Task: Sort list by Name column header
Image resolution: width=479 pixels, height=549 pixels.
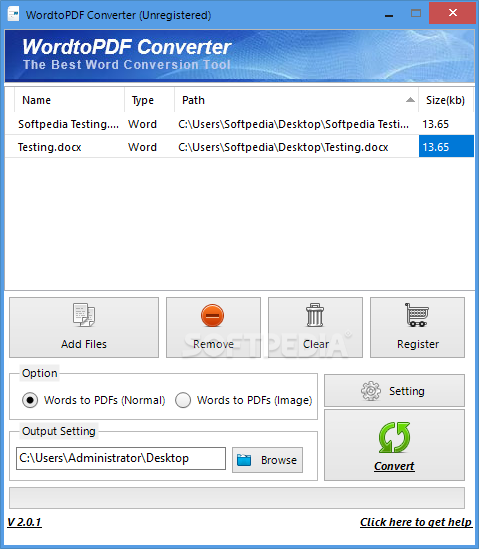Action: pyautogui.click(x=69, y=100)
